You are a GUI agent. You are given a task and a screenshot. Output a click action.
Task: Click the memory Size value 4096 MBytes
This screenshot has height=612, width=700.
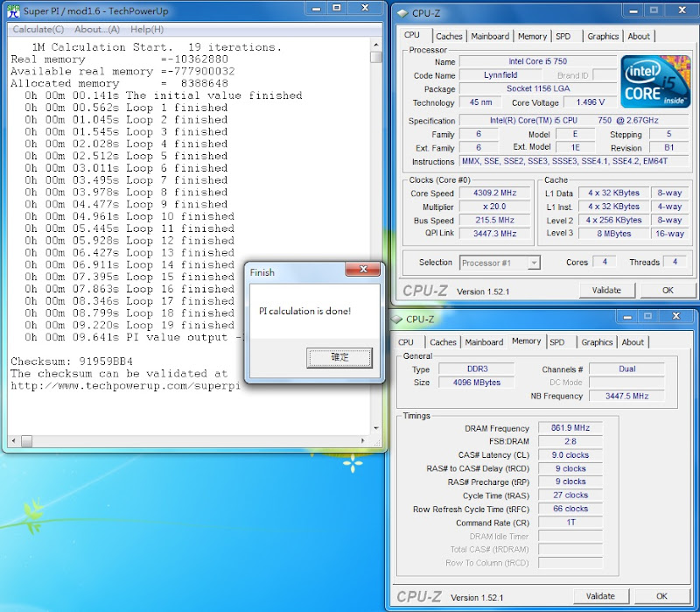tap(476, 383)
